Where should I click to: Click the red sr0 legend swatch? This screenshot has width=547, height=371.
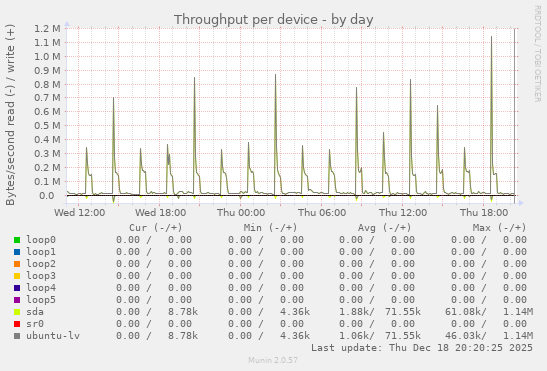[17, 324]
